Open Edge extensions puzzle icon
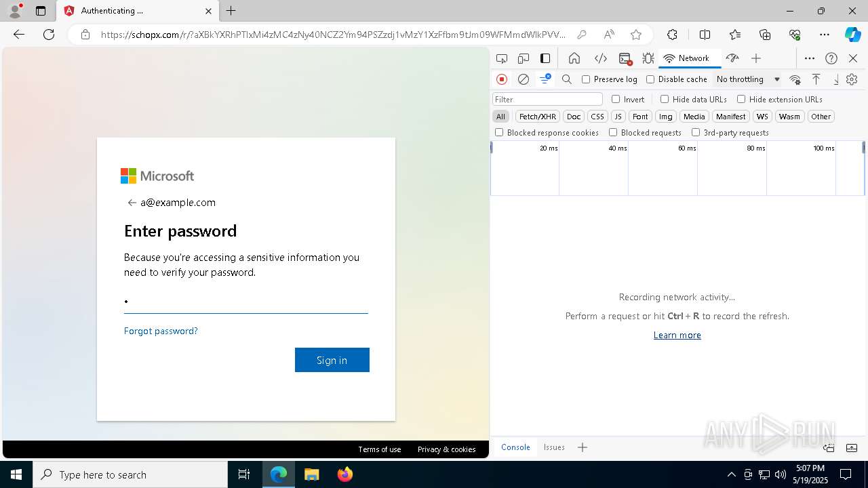The height and width of the screenshot is (488, 868). [672, 35]
